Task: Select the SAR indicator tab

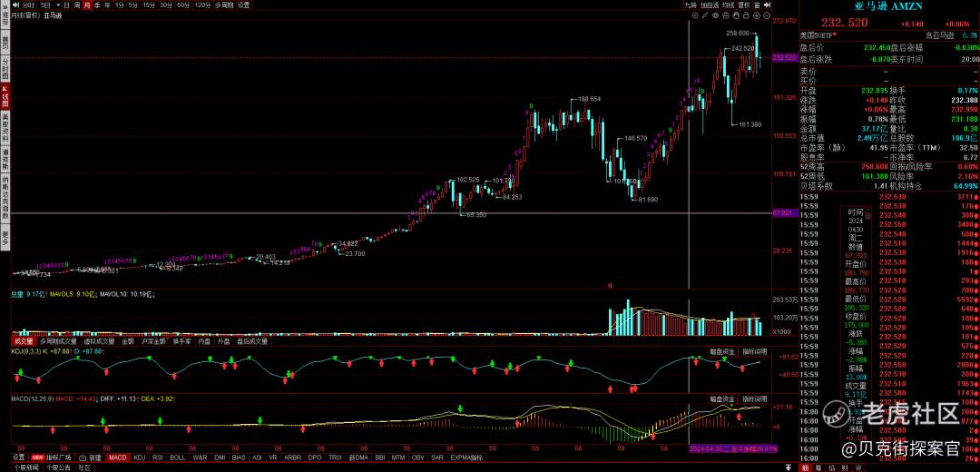Action: click(x=439, y=457)
